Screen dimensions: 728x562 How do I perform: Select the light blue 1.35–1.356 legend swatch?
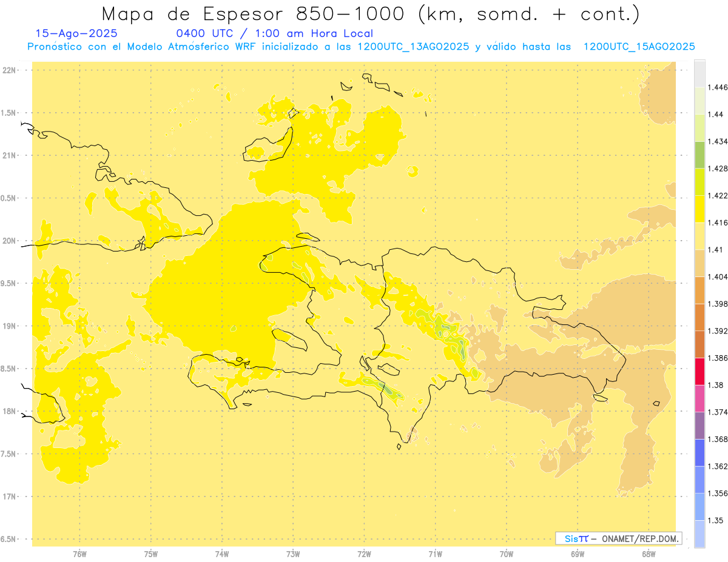pyautogui.click(x=699, y=507)
